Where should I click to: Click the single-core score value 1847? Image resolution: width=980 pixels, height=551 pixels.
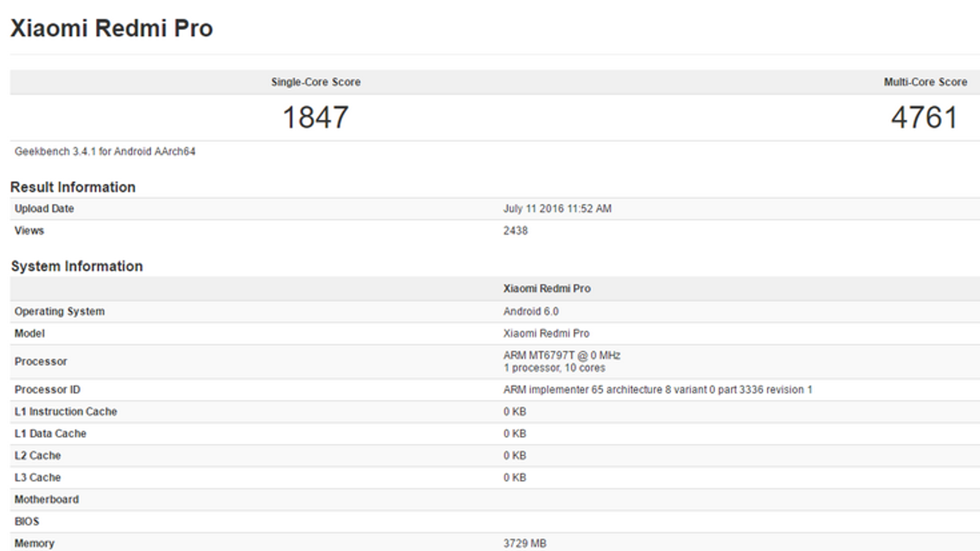[x=315, y=117]
